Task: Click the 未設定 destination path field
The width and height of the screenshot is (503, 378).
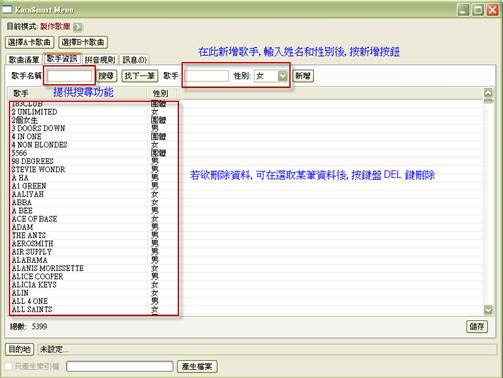Action: coord(267,349)
